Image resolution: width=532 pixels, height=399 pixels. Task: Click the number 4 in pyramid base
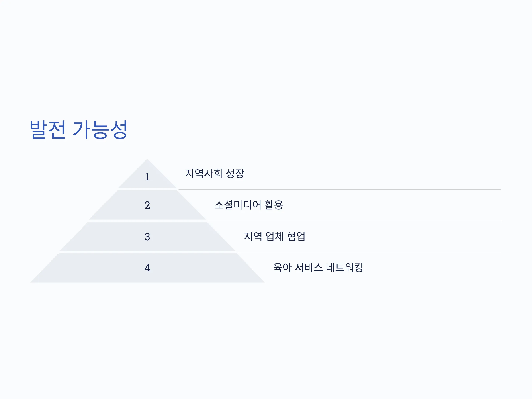[x=147, y=268]
